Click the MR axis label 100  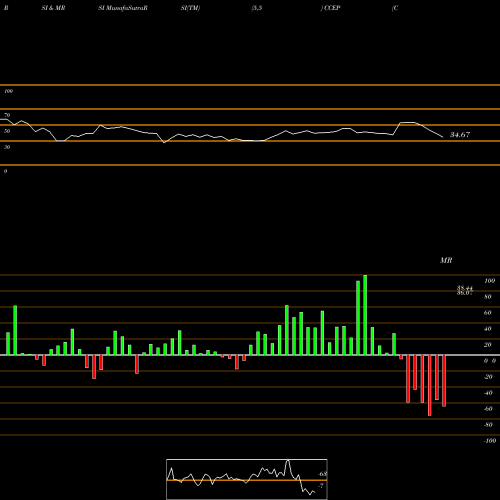tap(489, 281)
